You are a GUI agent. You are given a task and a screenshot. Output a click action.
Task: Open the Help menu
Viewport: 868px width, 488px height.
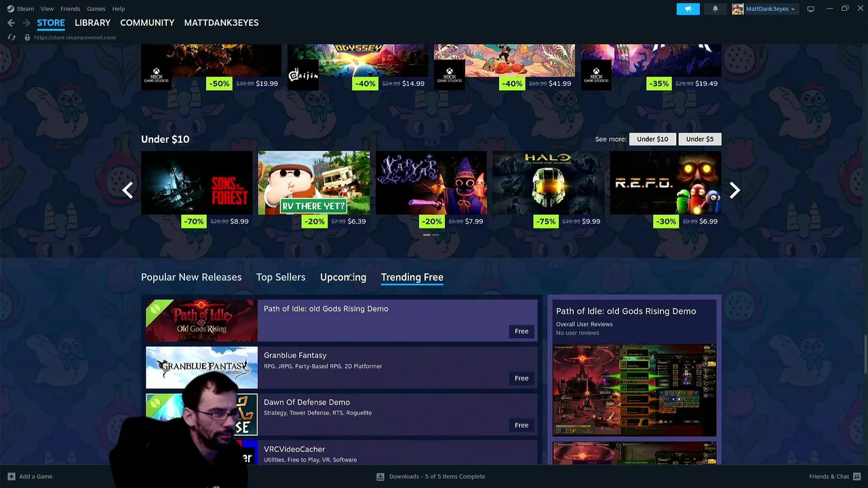(118, 9)
